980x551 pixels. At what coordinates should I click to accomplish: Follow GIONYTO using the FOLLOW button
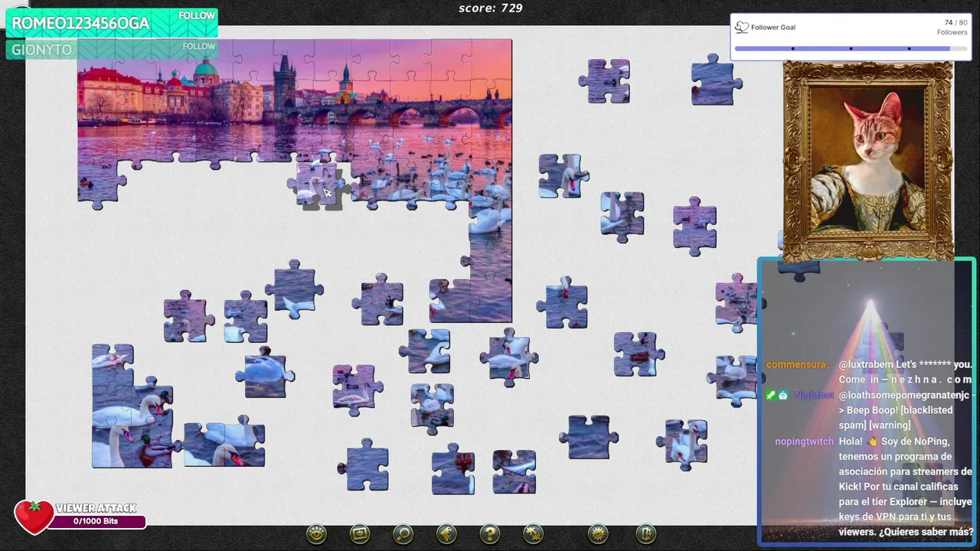(198, 47)
